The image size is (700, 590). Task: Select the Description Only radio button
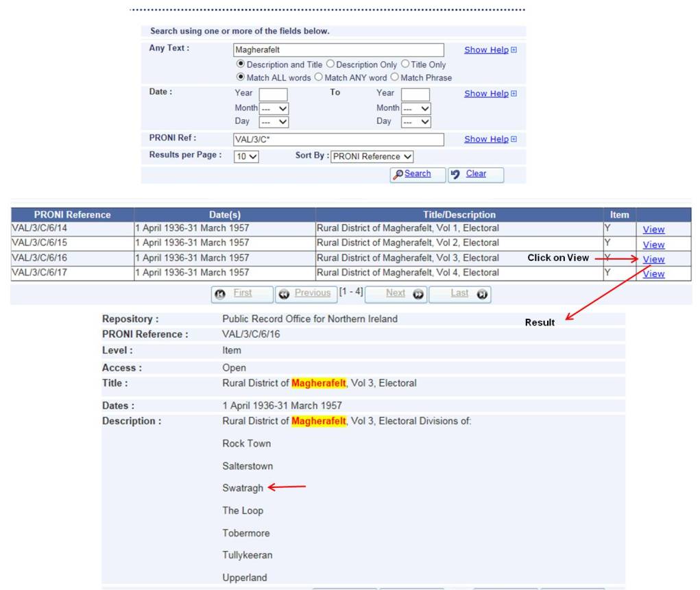click(x=330, y=64)
